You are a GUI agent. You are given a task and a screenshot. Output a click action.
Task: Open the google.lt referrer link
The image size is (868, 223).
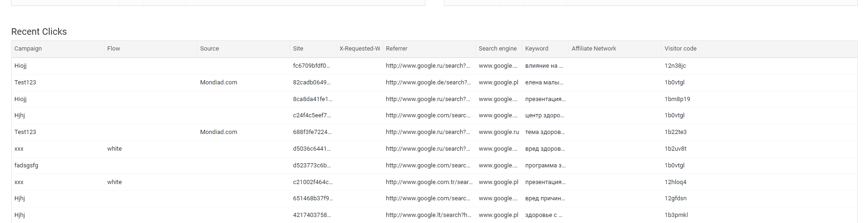(429, 215)
